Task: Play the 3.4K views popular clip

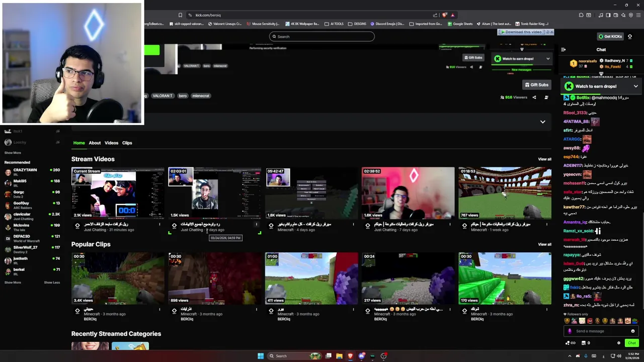Action: pos(118,279)
